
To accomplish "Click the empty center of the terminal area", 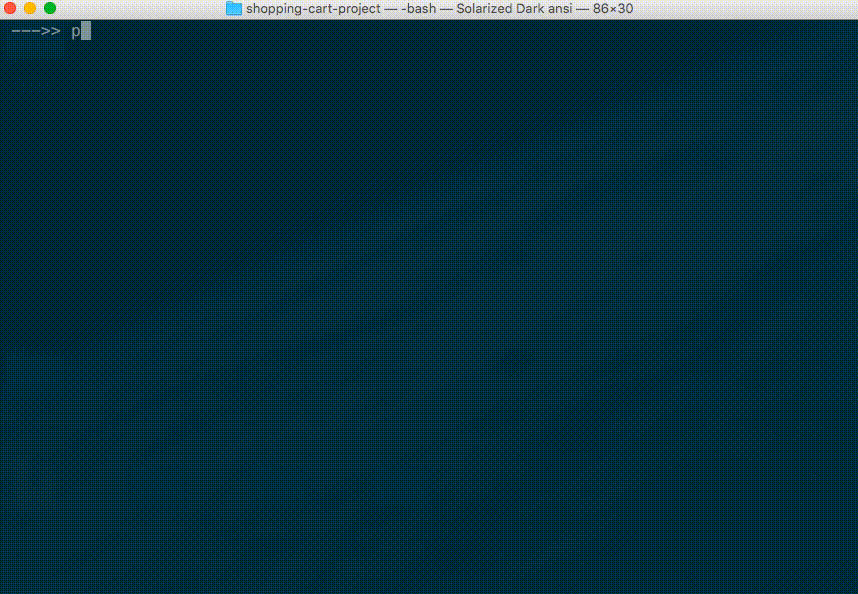I will tap(429, 310).
